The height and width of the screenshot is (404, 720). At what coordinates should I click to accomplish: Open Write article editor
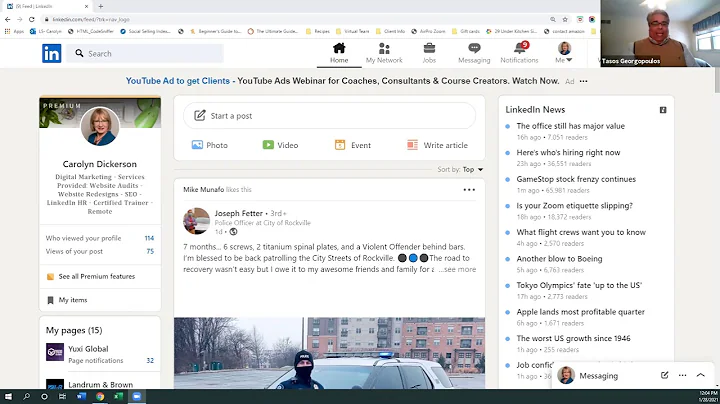[437, 145]
